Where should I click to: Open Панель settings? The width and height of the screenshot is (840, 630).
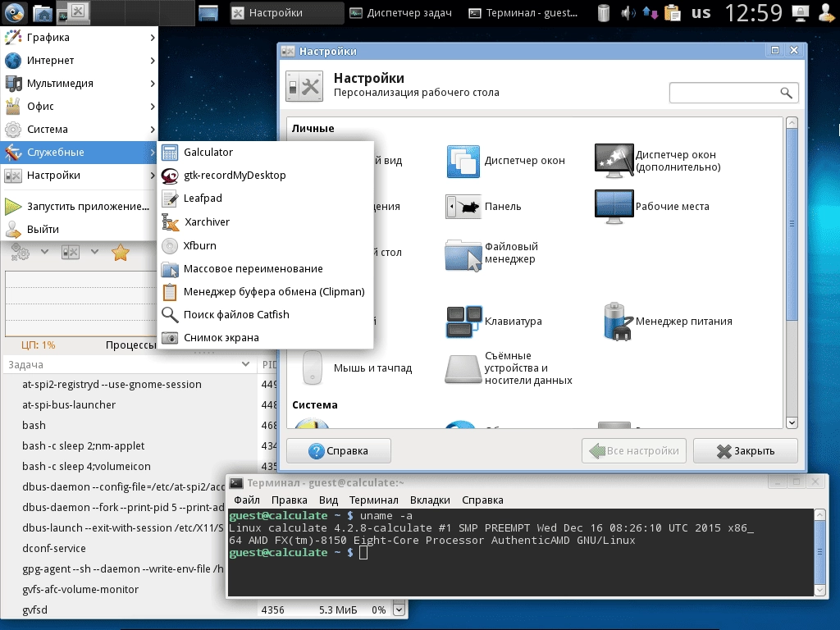[483, 207]
